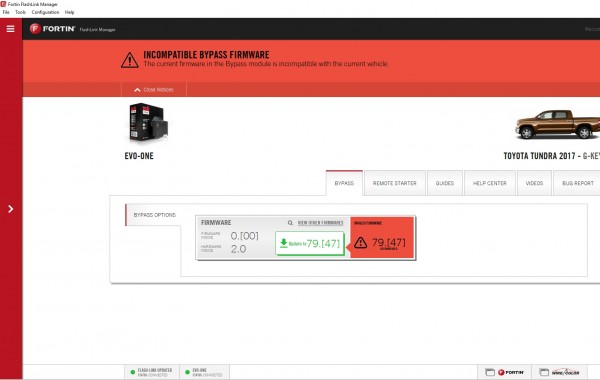Click the magnifier icon beside firmware link
600x380 pixels.
coord(290,223)
